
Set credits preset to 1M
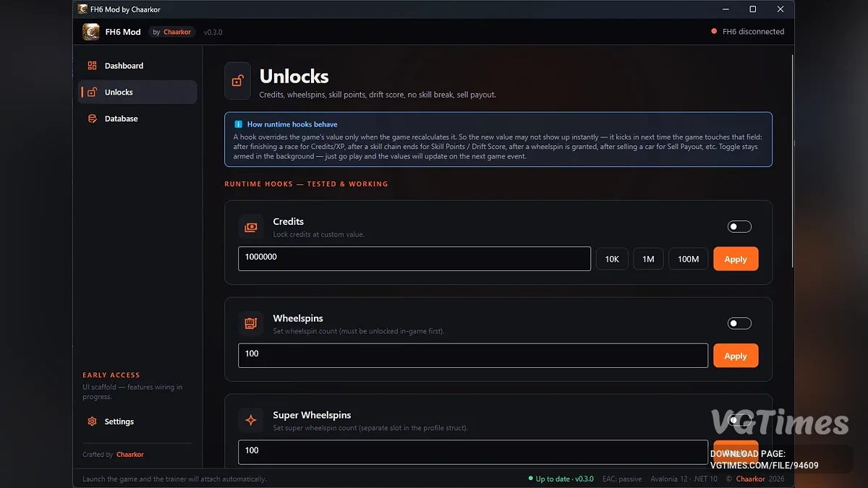(x=648, y=259)
